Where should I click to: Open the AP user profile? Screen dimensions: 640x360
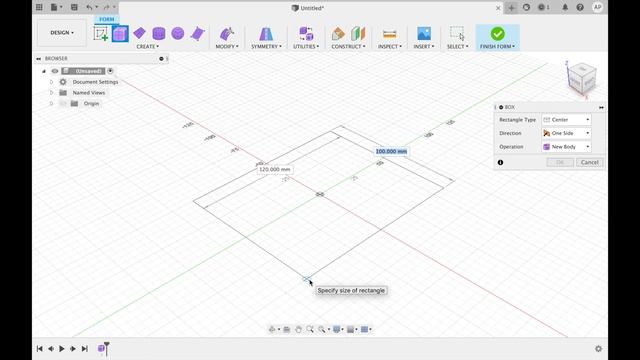click(598, 7)
